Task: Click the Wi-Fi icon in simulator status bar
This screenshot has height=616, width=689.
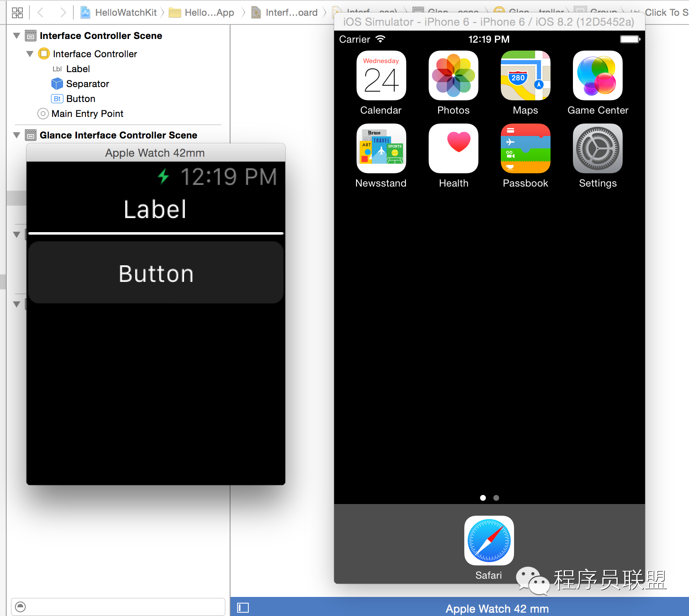Action: click(381, 39)
